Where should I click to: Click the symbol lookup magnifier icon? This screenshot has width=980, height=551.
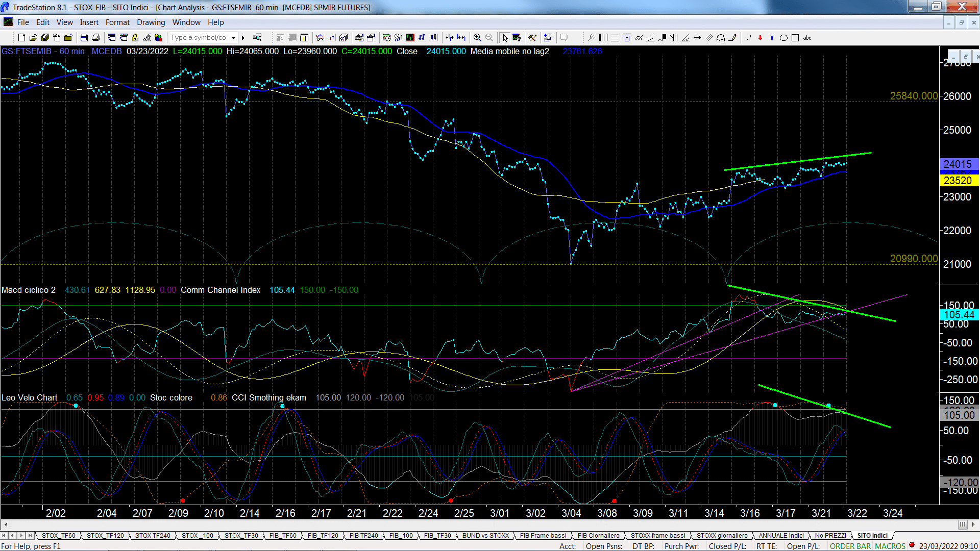click(257, 38)
